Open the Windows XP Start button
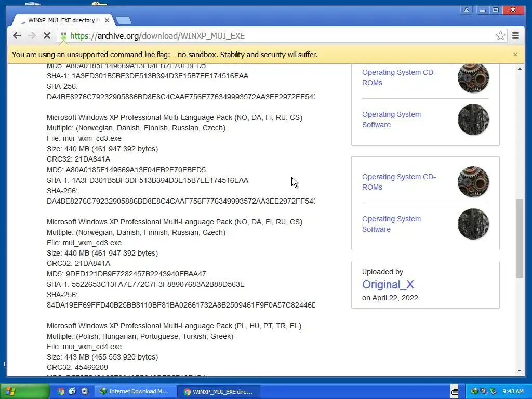The height and width of the screenshot is (399, 532). click(24, 391)
